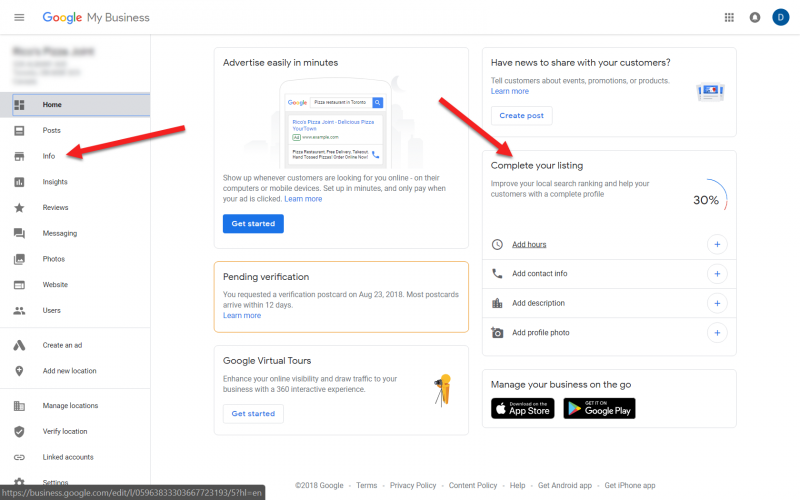Click the plus button for Add contact info
Viewport: 800px width, 500px height.
tap(717, 274)
